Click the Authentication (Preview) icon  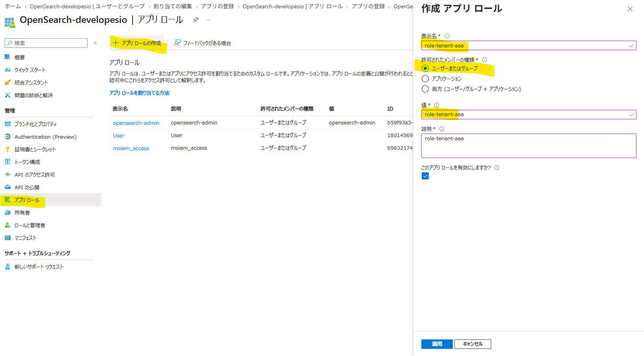tap(8, 137)
